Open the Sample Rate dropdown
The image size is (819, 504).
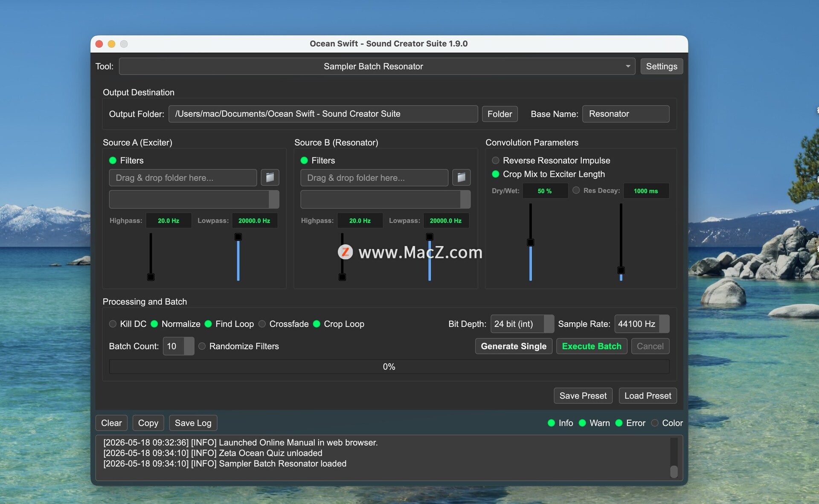coord(642,324)
